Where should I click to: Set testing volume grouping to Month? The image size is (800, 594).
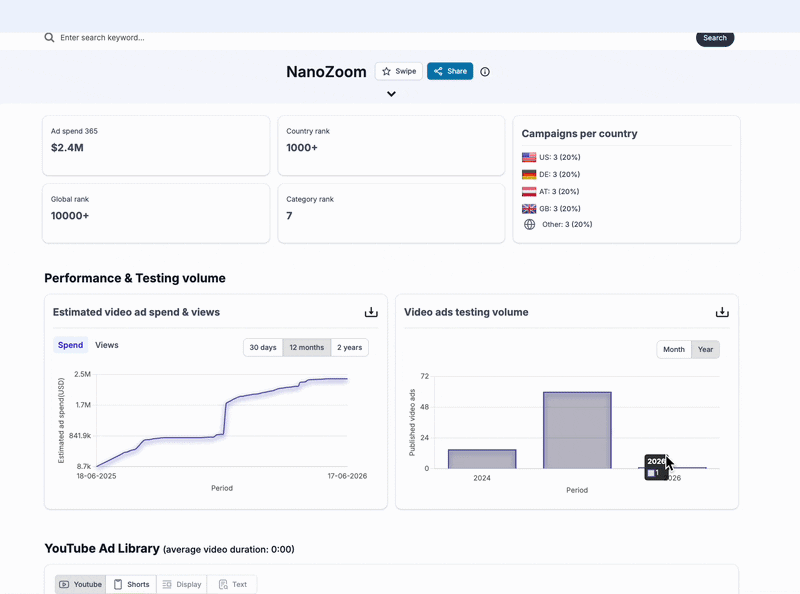pos(674,350)
